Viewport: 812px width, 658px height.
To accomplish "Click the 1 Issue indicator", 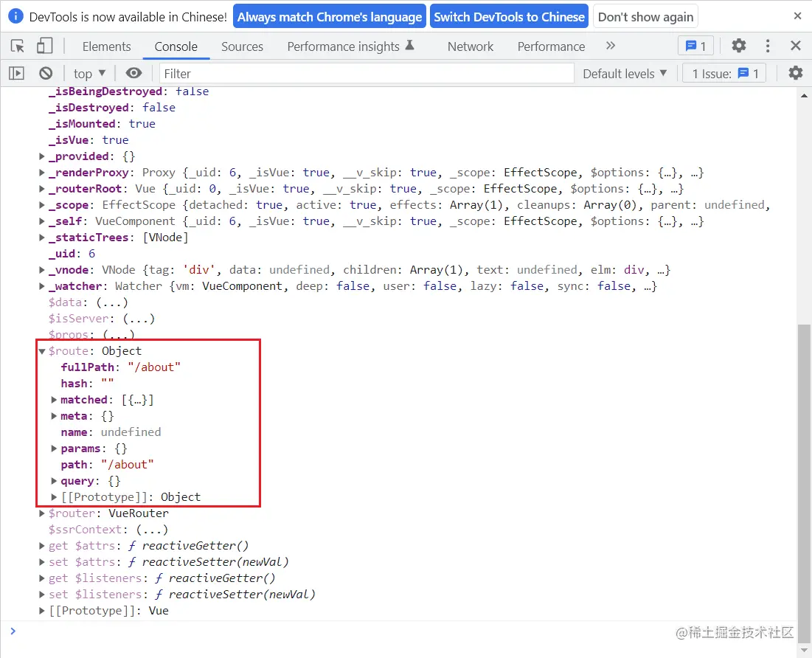I will click(724, 74).
